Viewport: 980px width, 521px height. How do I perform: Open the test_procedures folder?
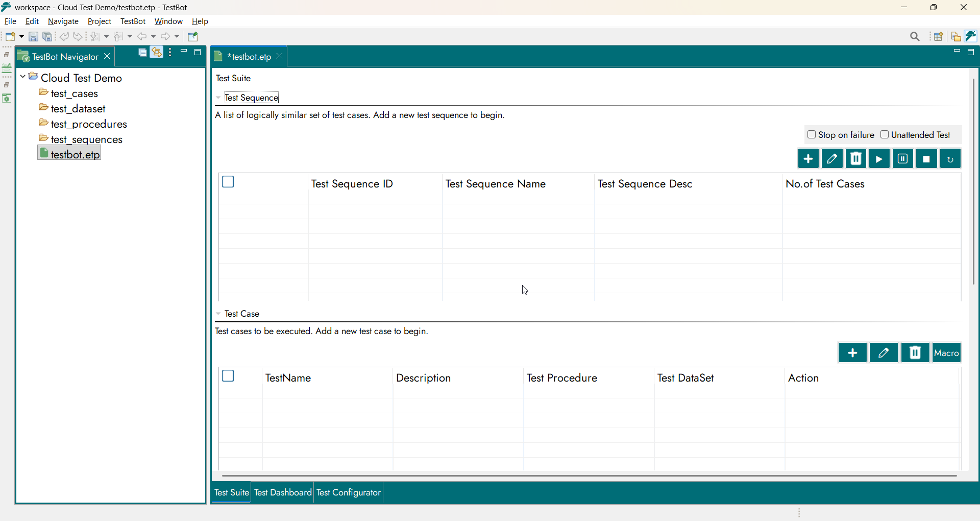pos(89,124)
